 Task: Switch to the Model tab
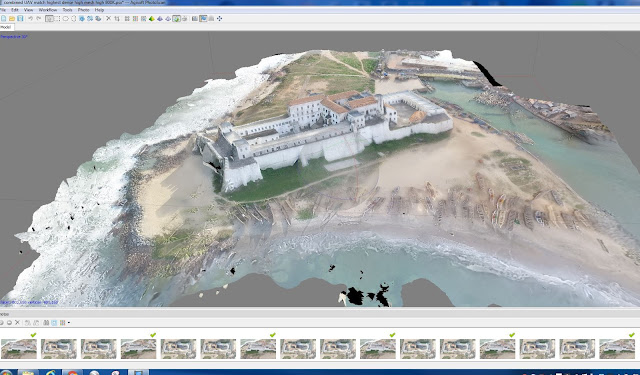tap(6, 27)
